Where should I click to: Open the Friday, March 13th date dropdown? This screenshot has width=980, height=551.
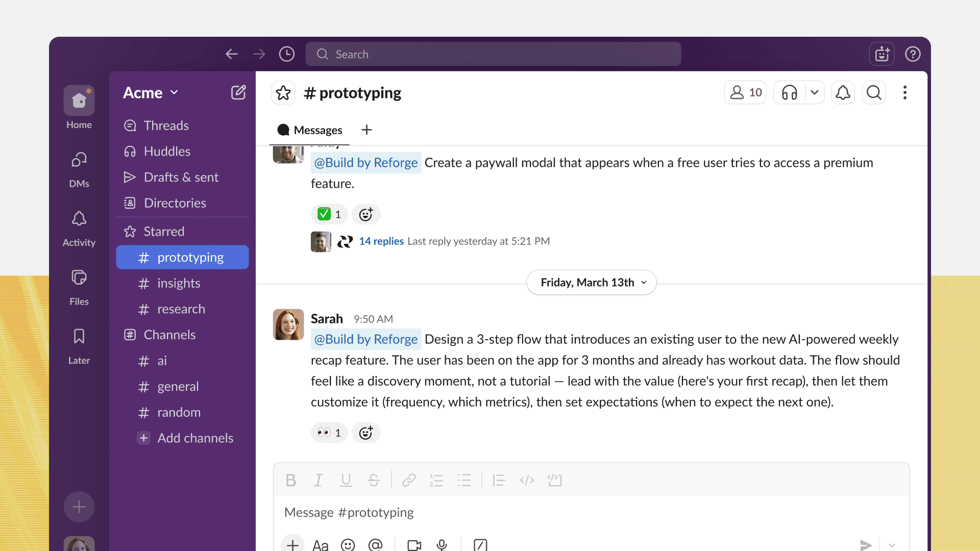coord(591,283)
